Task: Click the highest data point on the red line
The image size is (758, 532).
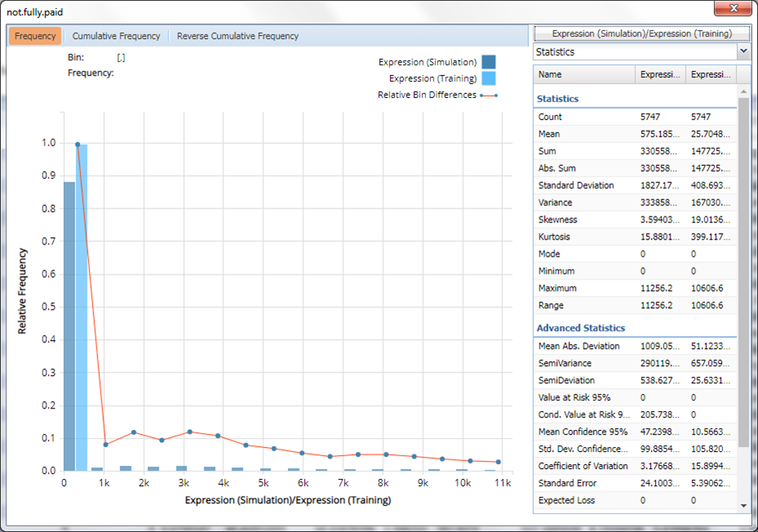Action: 78,145
